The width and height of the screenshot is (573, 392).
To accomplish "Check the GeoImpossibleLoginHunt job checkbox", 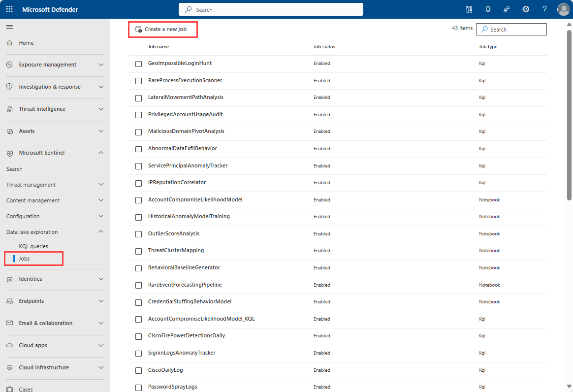I will [138, 64].
